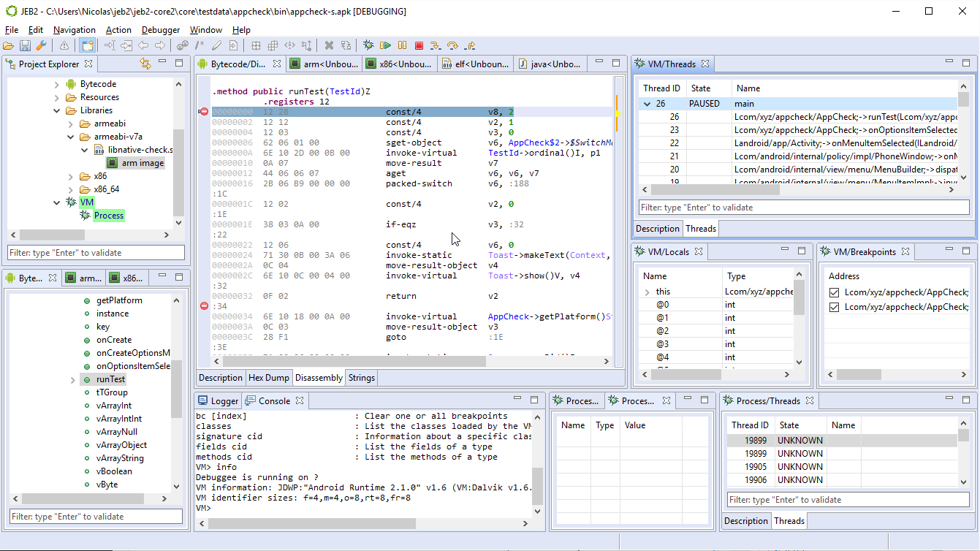This screenshot has height=551, width=980.
Task: Open file via the folder toolbar icon
Action: 9,46
